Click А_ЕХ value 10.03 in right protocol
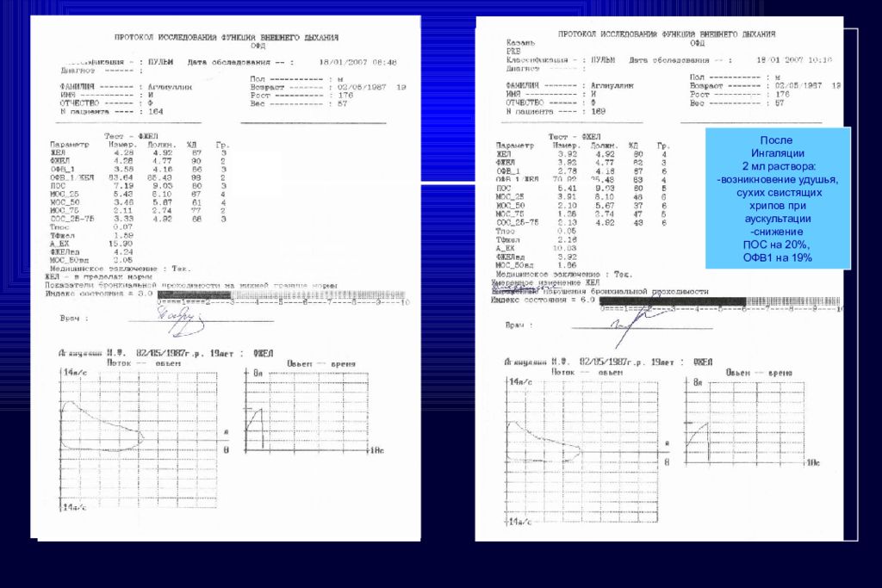The width and height of the screenshot is (882, 588). pyautogui.click(x=565, y=248)
